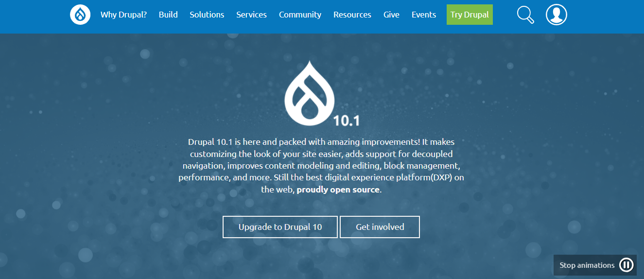Click the Drupal logo in the navigation bar
The image size is (644, 279).
coord(80,15)
